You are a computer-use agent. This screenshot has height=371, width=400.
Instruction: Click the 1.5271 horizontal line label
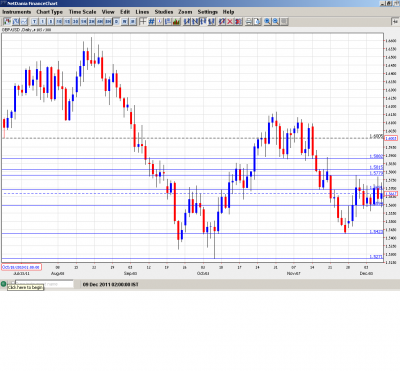(x=376, y=257)
